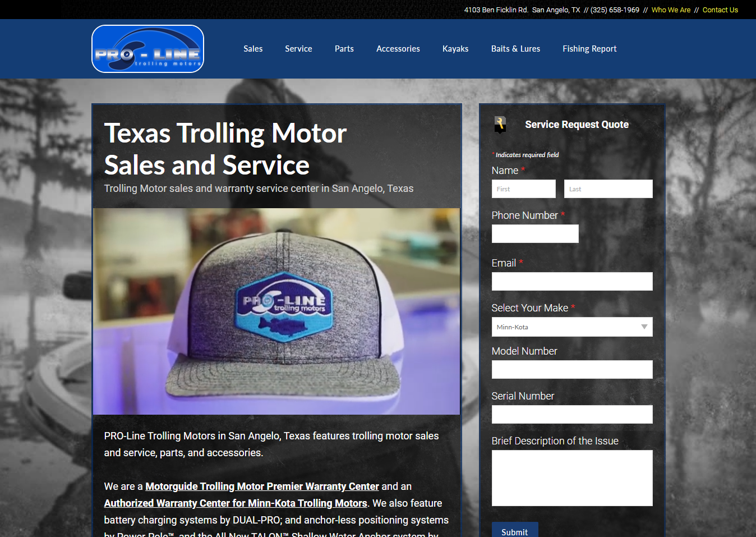Submit the service request form

click(x=515, y=531)
